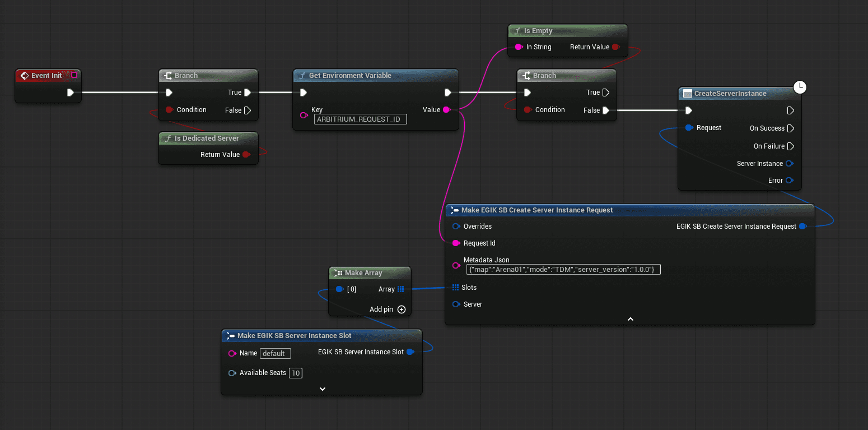Viewport: 868px width, 430px height.
Task: Click the Overrides pin checkbox circle
Action: click(456, 226)
